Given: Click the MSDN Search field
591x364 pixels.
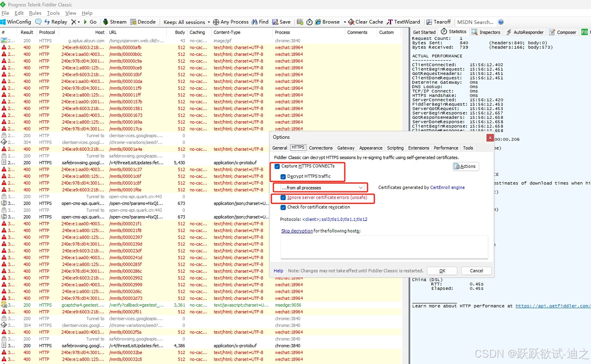Looking at the screenshot, I should [x=475, y=22].
